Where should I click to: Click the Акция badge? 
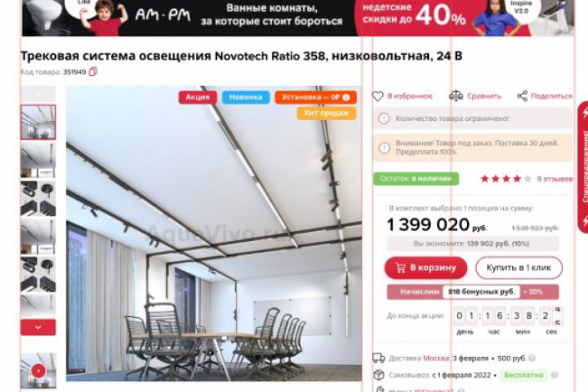pos(198,97)
